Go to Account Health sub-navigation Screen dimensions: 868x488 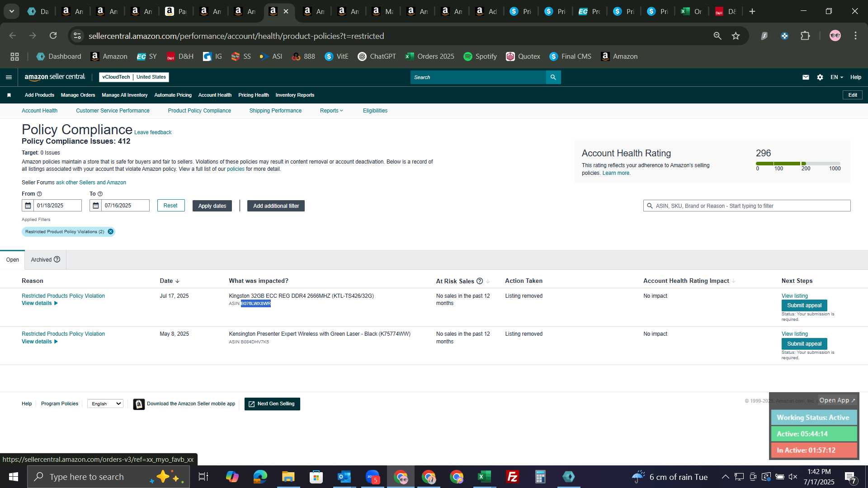[40, 111]
